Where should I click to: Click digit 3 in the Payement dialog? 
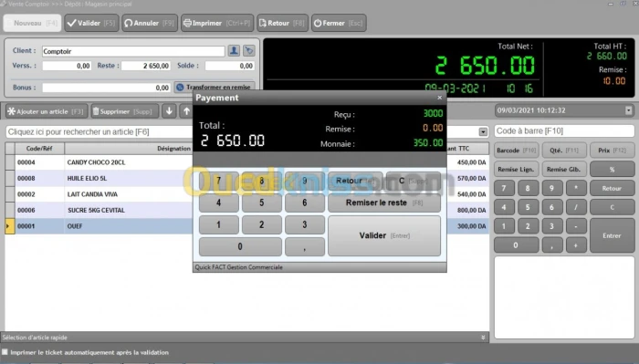coord(304,224)
